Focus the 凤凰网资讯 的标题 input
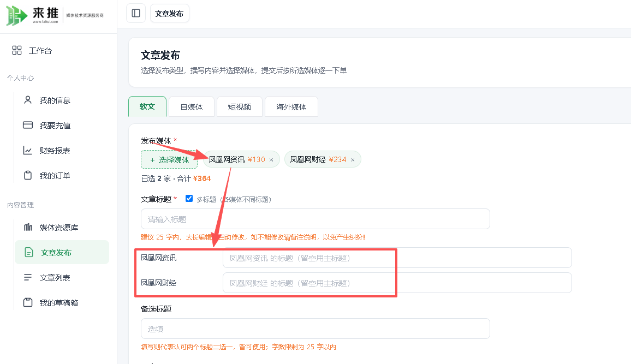Viewport: 631px width, 364px height. tap(397, 258)
